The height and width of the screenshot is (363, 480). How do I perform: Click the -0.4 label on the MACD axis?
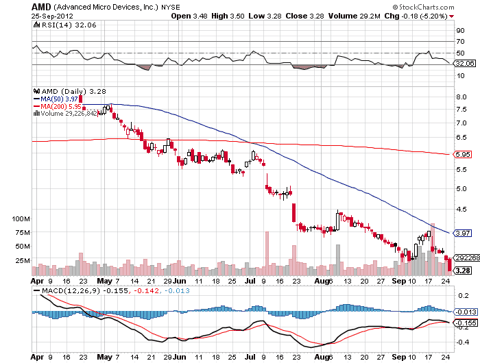(x=462, y=342)
